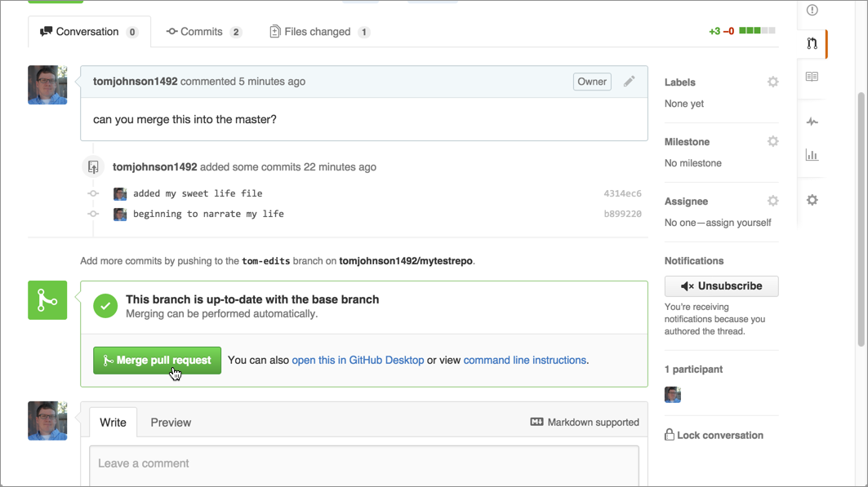
Task: Open the Pulse activity icon
Action: coord(812,122)
